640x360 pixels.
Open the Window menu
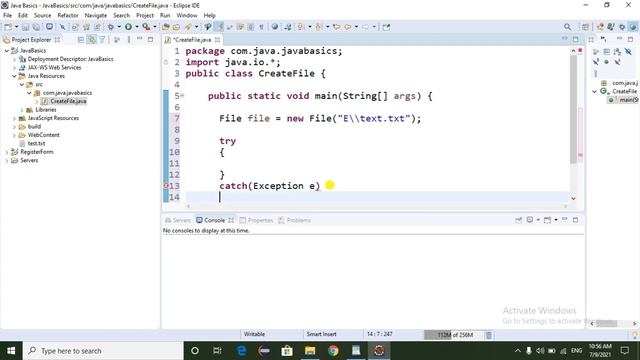point(187,16)
